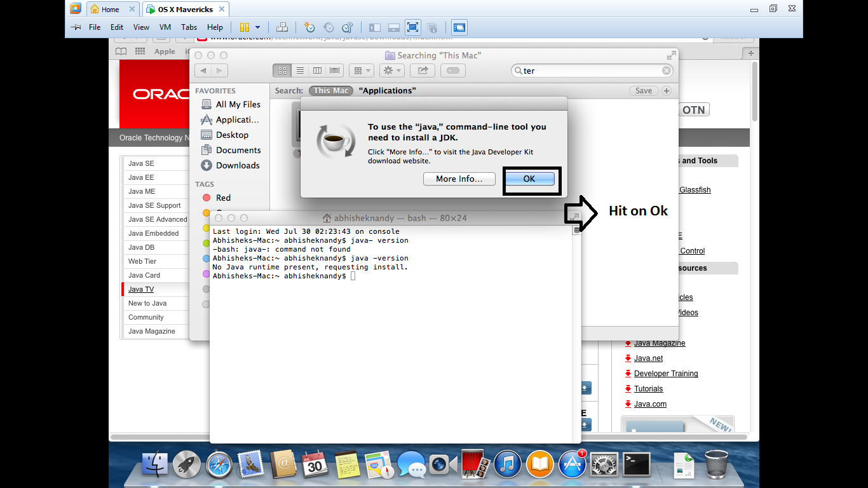868x488 pixels.
Task: Click the VMware suspend (pause) button
Action: (245, 27)
